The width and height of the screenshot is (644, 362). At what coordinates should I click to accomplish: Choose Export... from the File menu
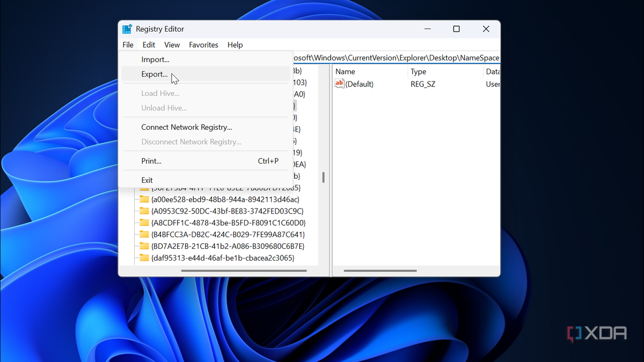click(x=155, y=74)
